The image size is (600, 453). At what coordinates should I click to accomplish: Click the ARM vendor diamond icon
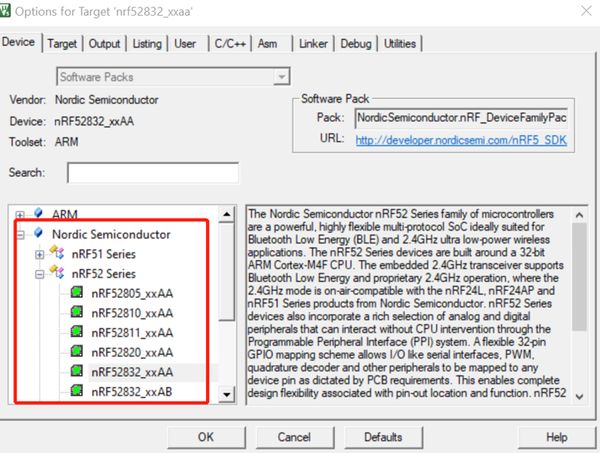click(x=38, y=212)
